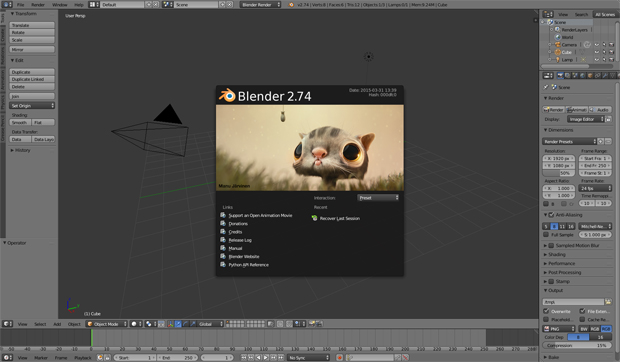Toggle the Overwrite checkbox
Screen dimensions: 620x362
tap(546, 311)
